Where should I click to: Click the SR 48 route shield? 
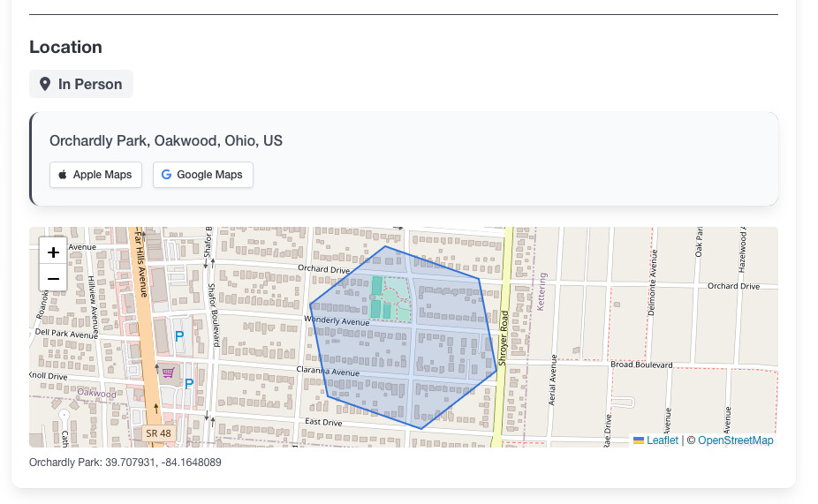(x=157, y=433)
